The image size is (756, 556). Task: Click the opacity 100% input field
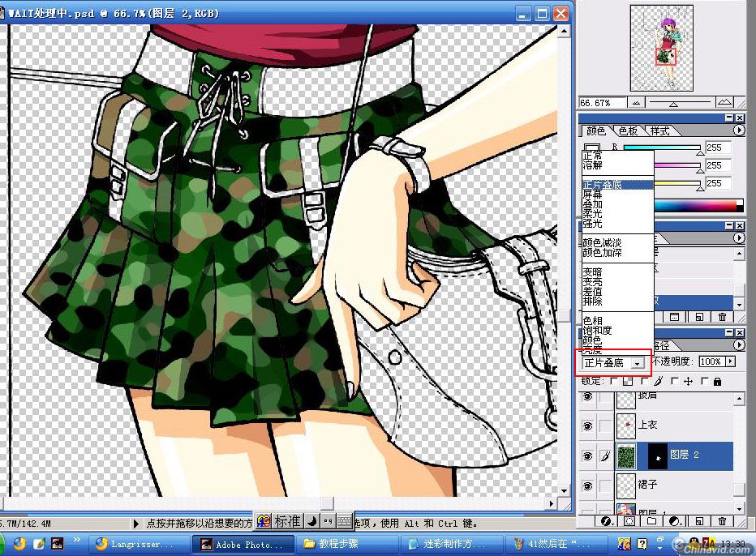(x=711, y=361)
